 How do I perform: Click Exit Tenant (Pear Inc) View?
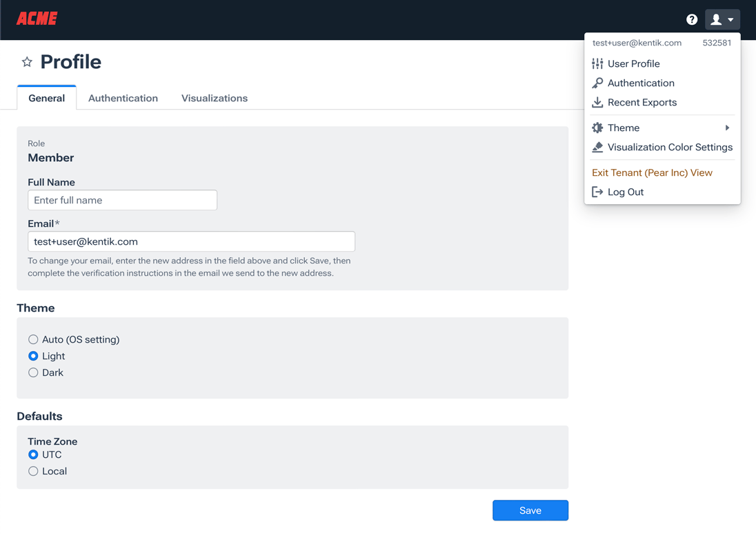tap(652, 172)
